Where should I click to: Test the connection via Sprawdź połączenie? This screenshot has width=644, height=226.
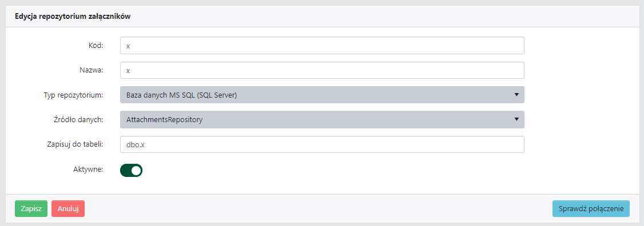[591, 208]
